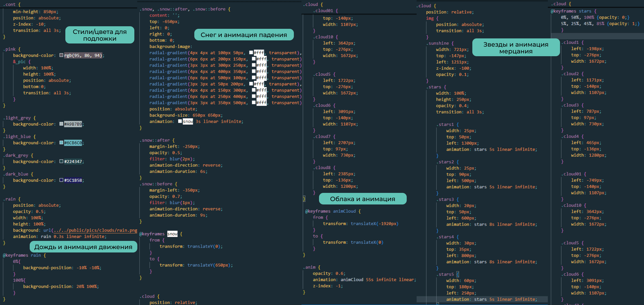
Task: Click the '.stars3 {' selector
Action: pos(447,199)
